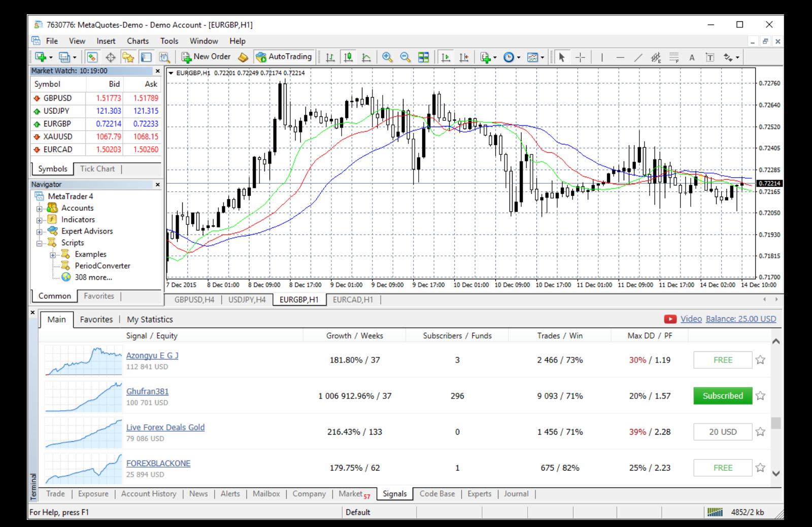Expand the Accounts tree node
The width and height of the screenshot is (812, 527).
(39, 209)
